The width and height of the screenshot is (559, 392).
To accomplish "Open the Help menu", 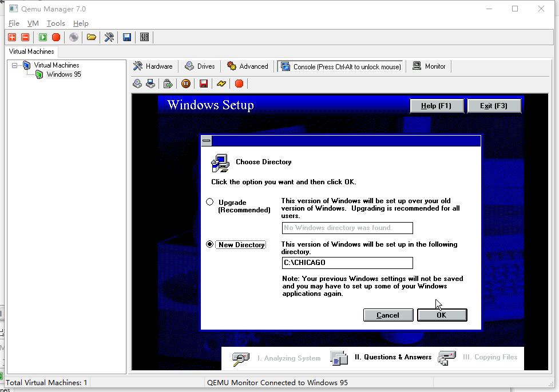I will pos(81,23).
